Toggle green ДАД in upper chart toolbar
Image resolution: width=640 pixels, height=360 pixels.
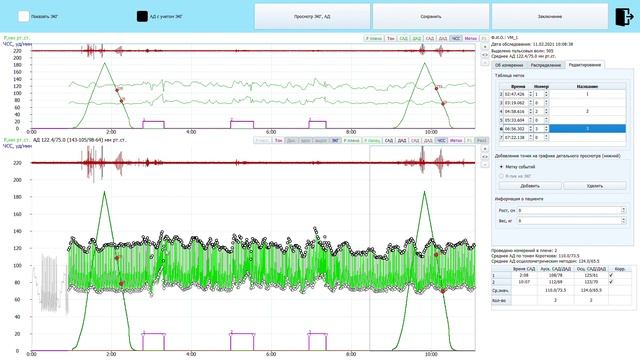[x=416, y=38]
